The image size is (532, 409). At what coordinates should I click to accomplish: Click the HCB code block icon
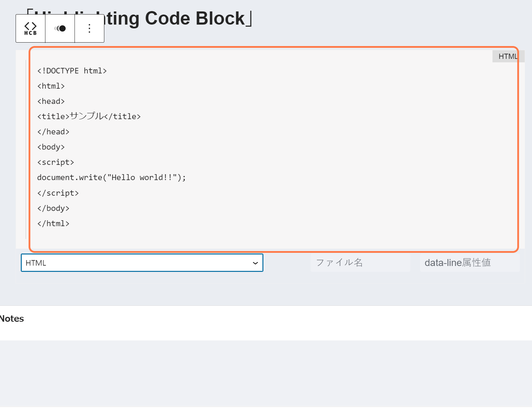point(30,28)
